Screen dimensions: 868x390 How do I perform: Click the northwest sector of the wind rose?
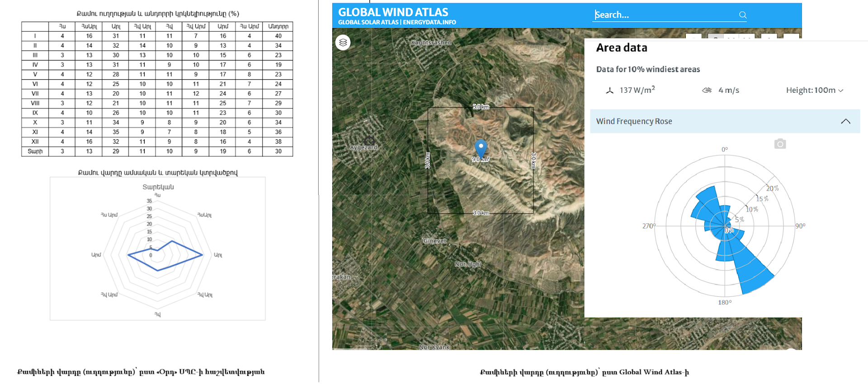705,205
